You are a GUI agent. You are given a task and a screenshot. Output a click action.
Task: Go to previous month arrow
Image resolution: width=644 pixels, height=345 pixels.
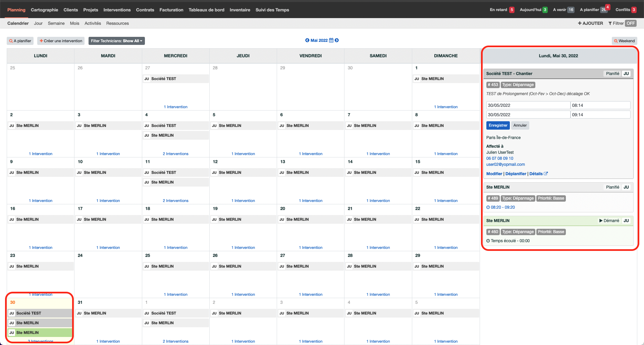[x=307, y=40]
